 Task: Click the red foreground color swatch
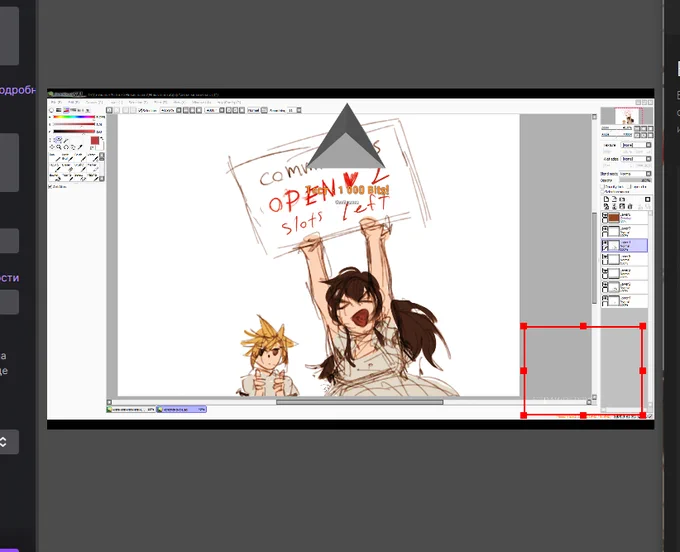coord(95,140)
